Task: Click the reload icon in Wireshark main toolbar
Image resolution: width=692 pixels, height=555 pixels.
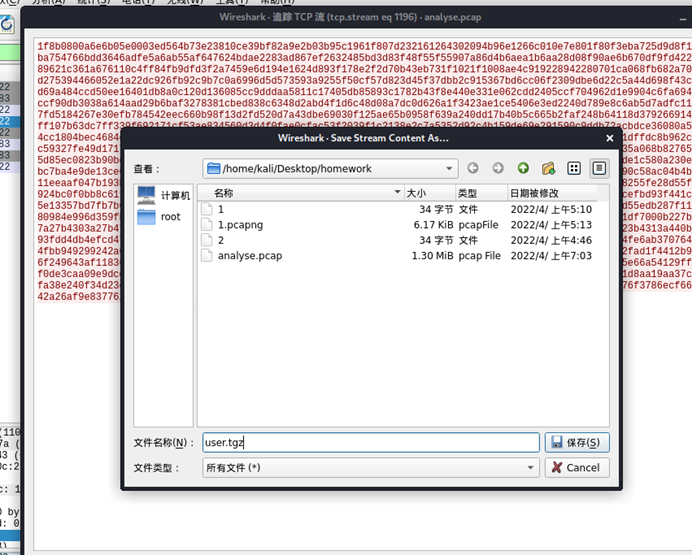Action: tap(7, 24)
